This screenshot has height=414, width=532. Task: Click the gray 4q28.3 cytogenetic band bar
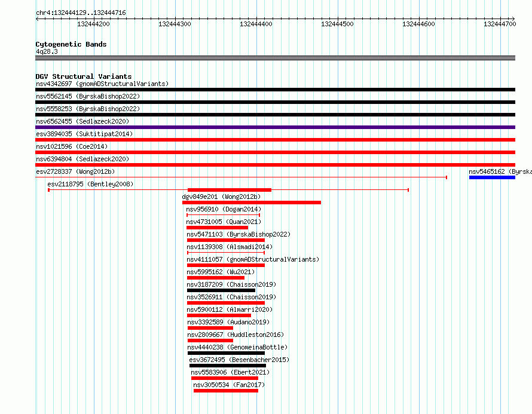275,58
